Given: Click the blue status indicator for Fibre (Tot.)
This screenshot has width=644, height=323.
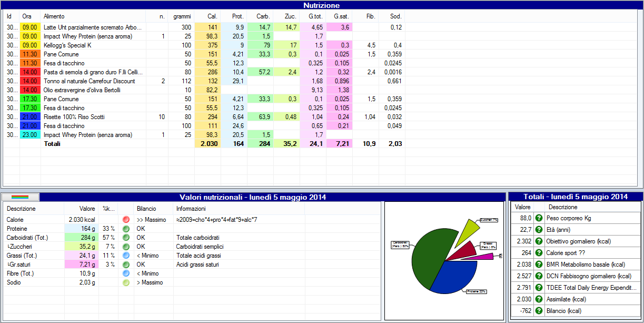Looking at the screenshot, I should (x=125, y=273).
